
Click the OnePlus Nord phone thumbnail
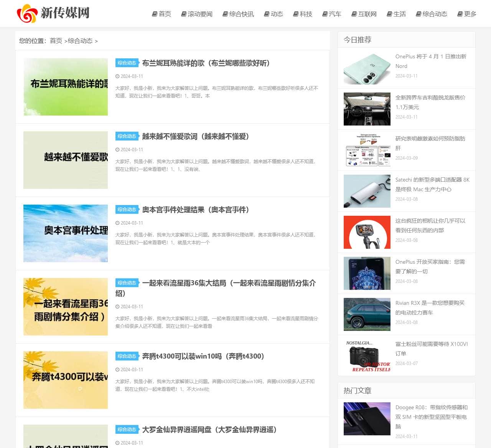pos(367,68)
